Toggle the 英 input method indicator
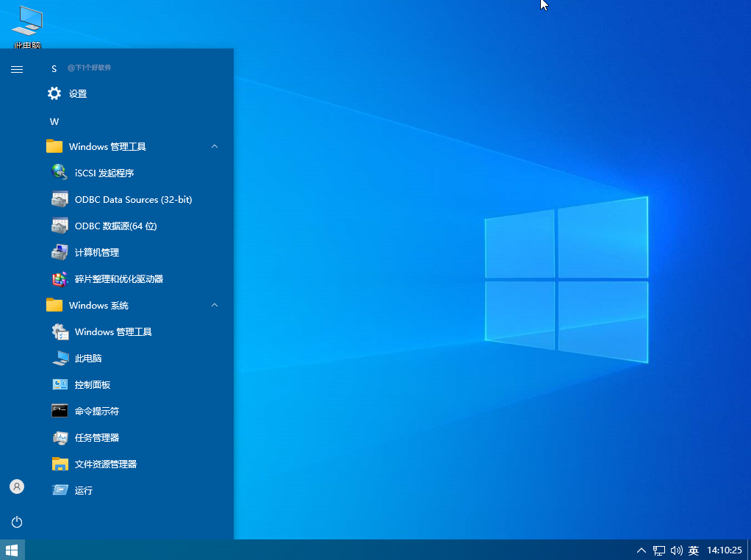751x560 pixels. [x=693, y=550]
